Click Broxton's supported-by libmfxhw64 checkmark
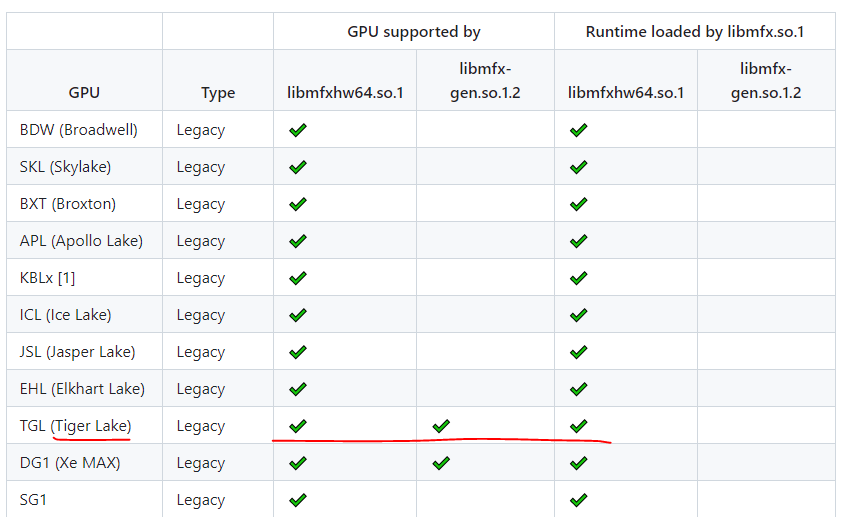Viewport: 867px width, 517px height. pos(297,205)
